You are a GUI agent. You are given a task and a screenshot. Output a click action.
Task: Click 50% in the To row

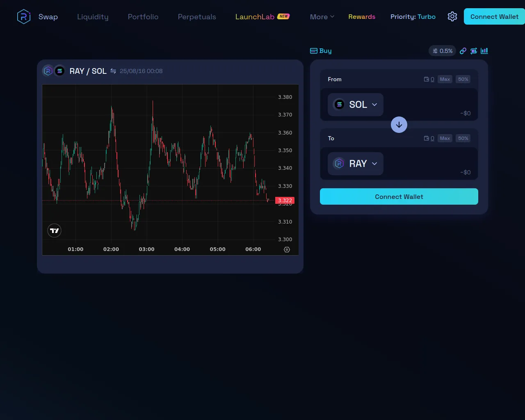click(x=463, y=138)
